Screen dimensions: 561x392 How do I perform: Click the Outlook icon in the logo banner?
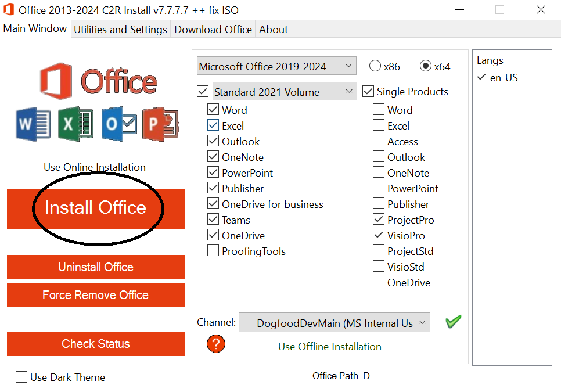pos(119,124)
